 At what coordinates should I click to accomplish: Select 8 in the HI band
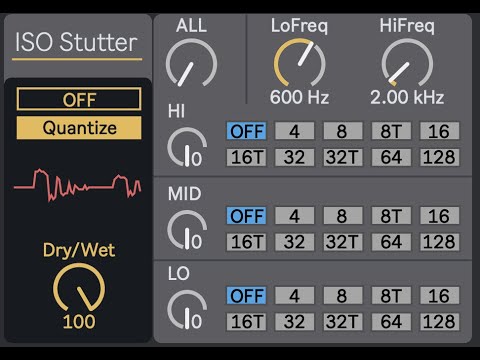pyautogui.click(x=343, y=131)
